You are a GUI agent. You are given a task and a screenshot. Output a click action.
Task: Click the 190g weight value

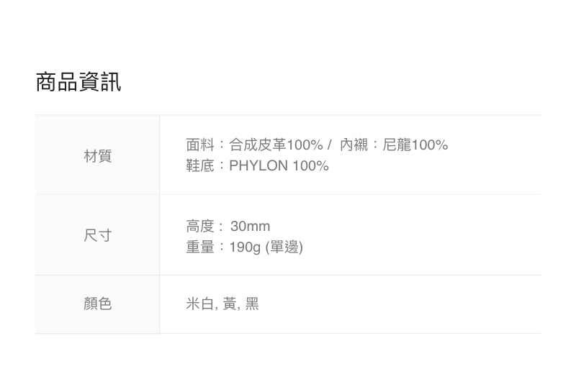coord(245,247)
